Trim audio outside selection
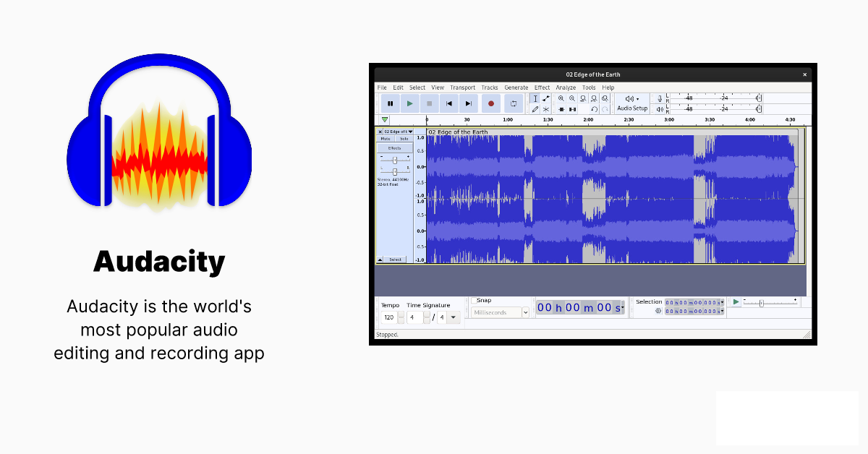 tap(561, 109)
